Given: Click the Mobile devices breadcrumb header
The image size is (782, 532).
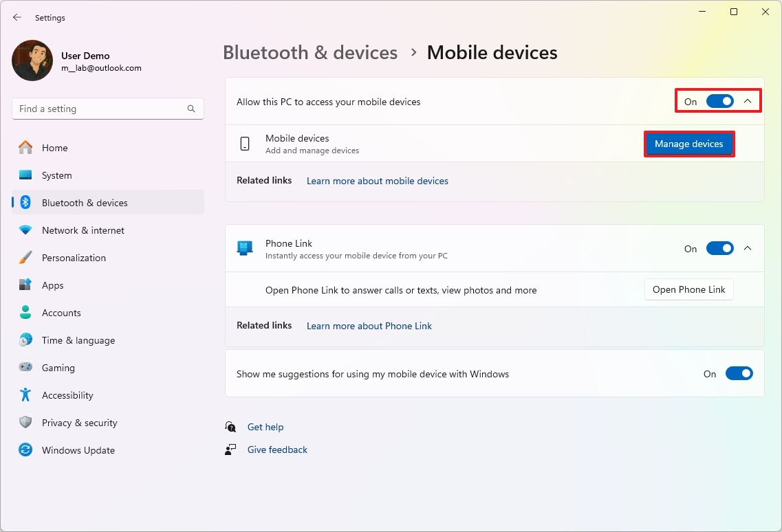Looking at the screenshot, I should coord(492,52).
